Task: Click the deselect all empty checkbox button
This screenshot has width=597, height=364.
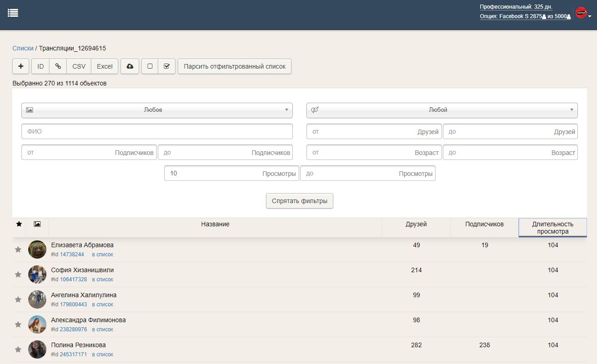Action: click(x=150, y=66)
